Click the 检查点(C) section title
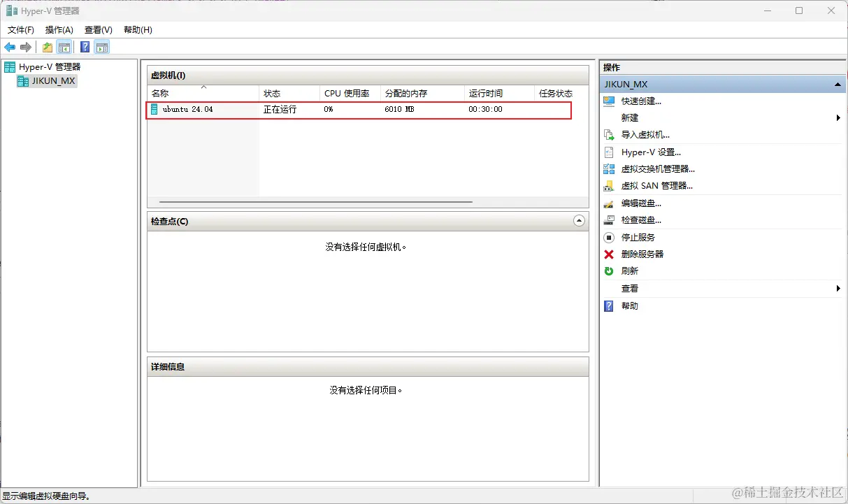The image size is (848, 504). pos(169,222)
